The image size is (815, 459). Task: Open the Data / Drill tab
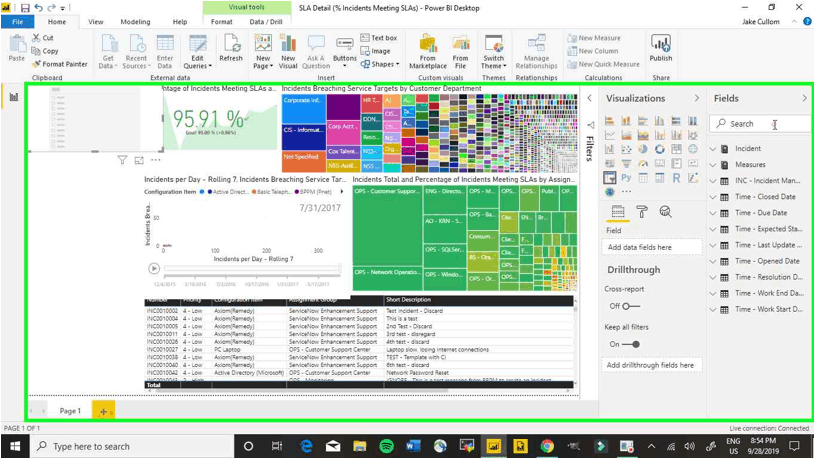pos(266,22)
